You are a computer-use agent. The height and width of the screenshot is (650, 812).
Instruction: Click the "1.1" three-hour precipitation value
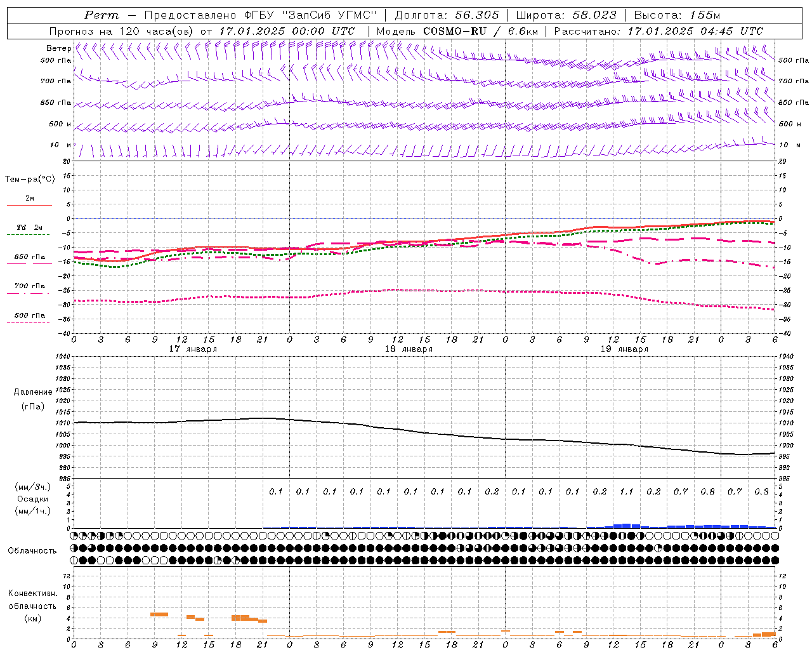[627, 492]
